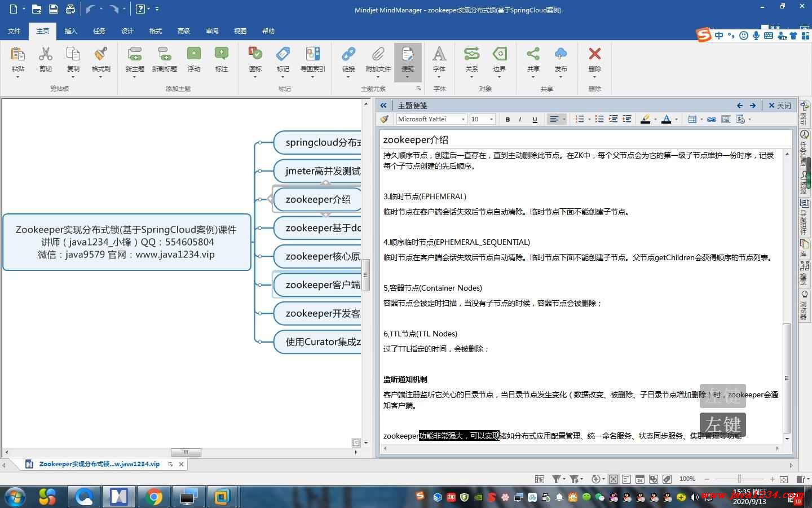Select the zookeeper介绍 topic node
Viewport: 812px width, 508px height.
[317, 199]
